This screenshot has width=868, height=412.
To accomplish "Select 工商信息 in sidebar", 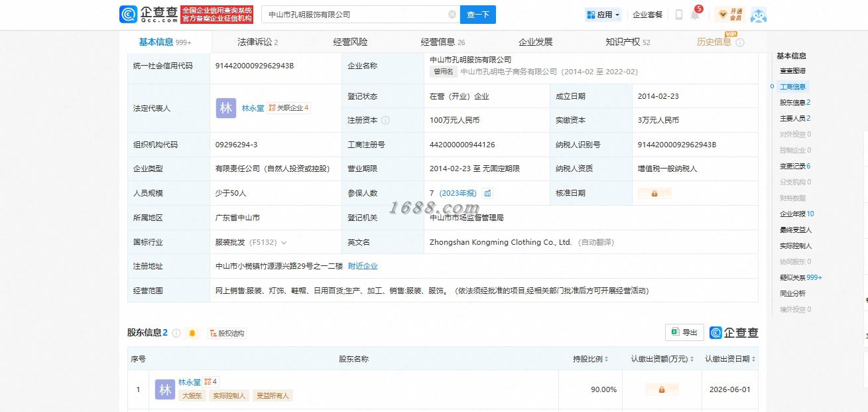I will pos(792,87).
